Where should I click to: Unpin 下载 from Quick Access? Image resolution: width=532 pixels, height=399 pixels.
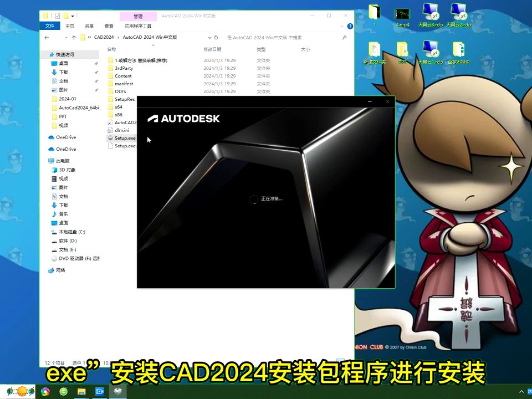[x=96, y=71]
